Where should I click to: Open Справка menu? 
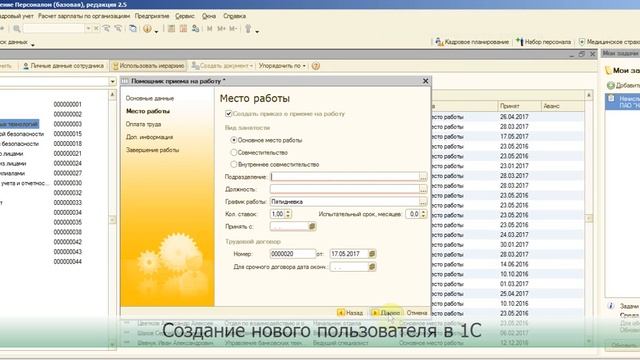coord(234,16)
